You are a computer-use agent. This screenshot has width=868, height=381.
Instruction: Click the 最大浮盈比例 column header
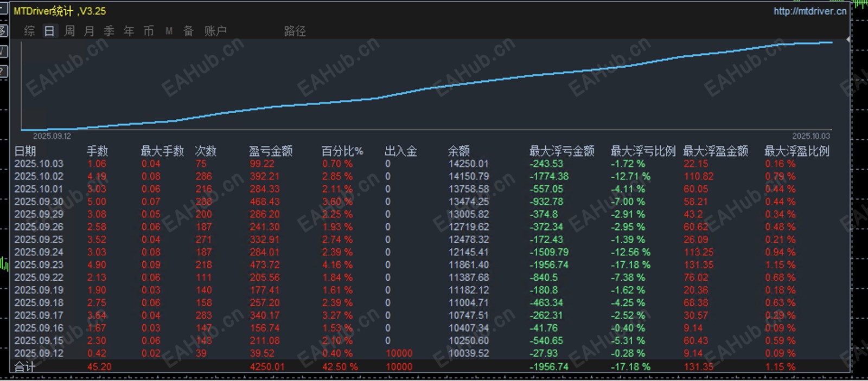point(797,151)
